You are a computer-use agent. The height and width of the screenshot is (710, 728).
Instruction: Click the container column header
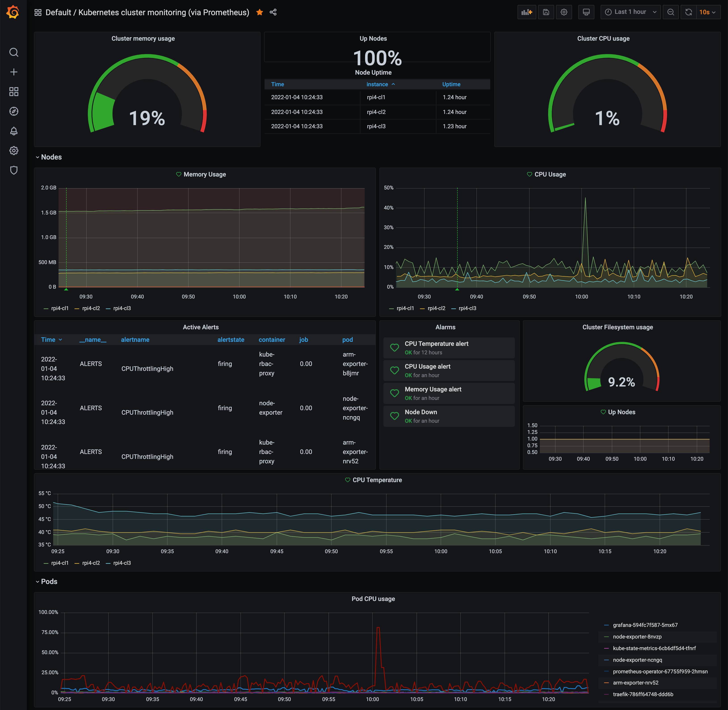(272, 340)
